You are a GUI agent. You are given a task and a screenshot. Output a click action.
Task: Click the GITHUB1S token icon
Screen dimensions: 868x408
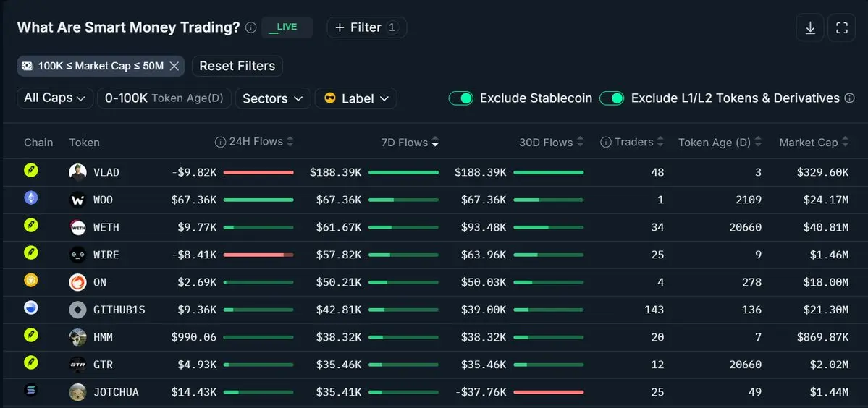pyautogui.click(x=77, y=310)
